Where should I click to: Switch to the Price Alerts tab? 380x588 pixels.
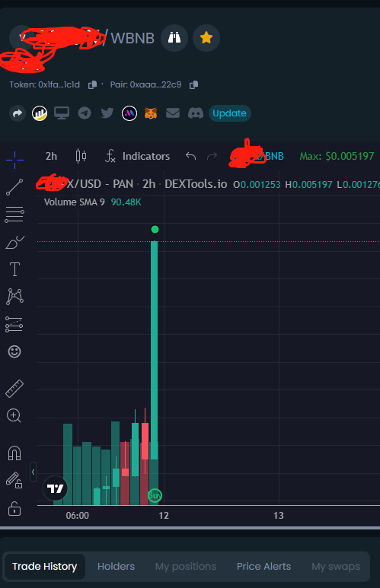click(263, 566)
